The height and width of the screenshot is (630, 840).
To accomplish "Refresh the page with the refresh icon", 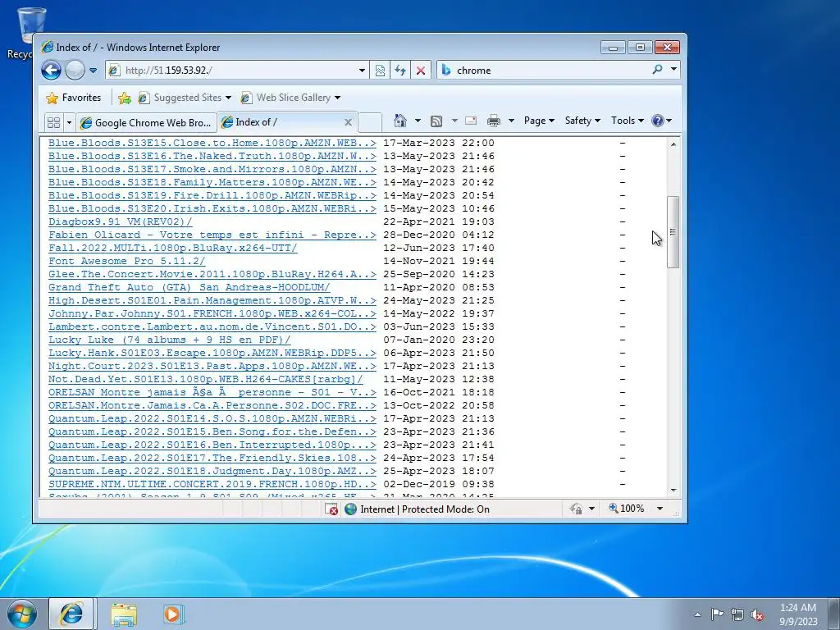I will [400, 71].
